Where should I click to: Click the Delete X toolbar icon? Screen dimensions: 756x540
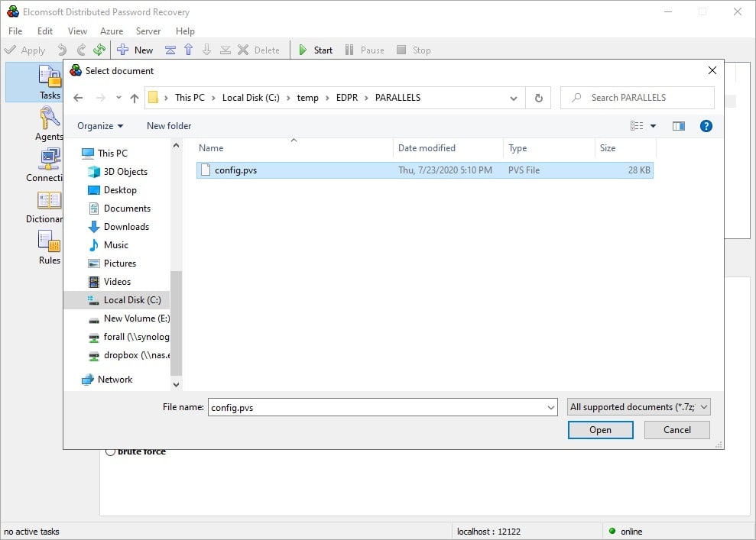point(243,50)
